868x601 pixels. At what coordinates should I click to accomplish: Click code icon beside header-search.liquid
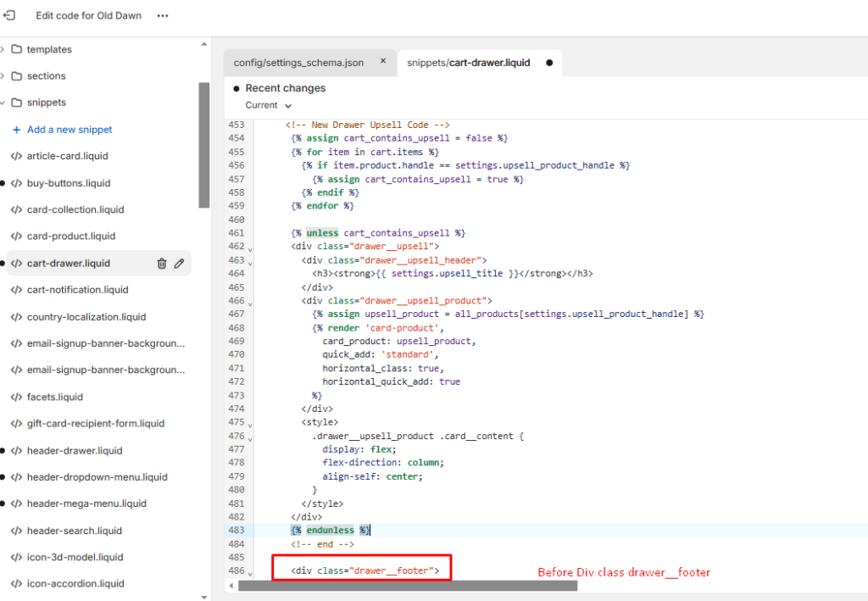[17, 531]
